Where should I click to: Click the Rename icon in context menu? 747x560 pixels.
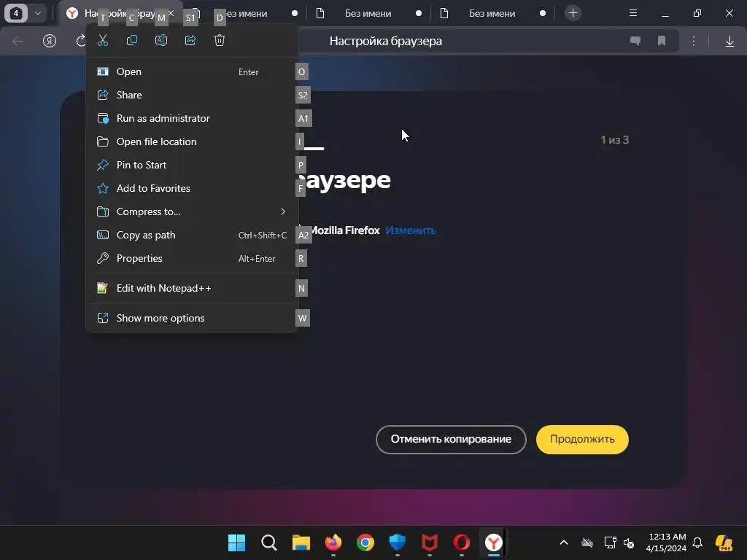pos(161,41)
